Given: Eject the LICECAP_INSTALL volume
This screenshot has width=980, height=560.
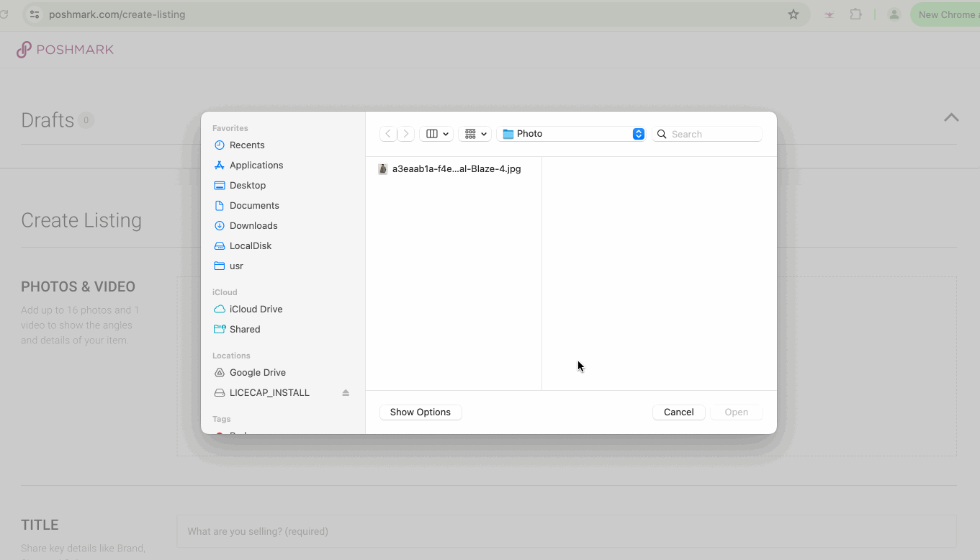Looking at the screenshot, I should pos(346,392).
